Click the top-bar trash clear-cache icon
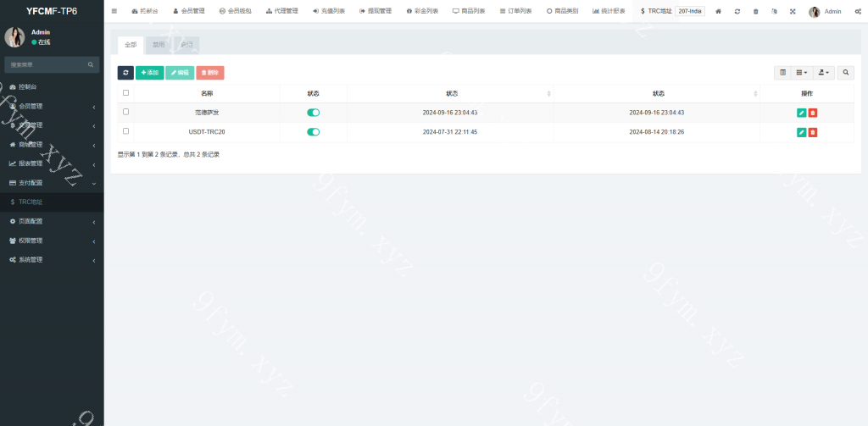Screen dimensions: 868x426 coord(755,11)
